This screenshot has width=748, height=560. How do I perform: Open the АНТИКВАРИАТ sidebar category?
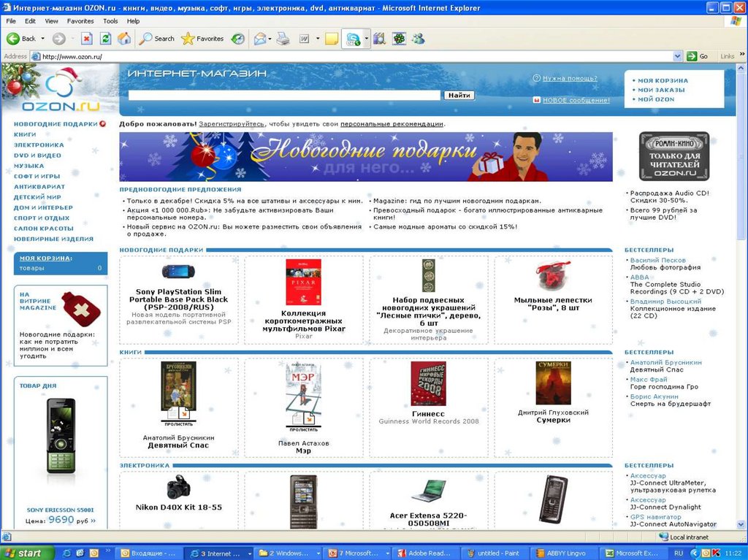point(39,187)
